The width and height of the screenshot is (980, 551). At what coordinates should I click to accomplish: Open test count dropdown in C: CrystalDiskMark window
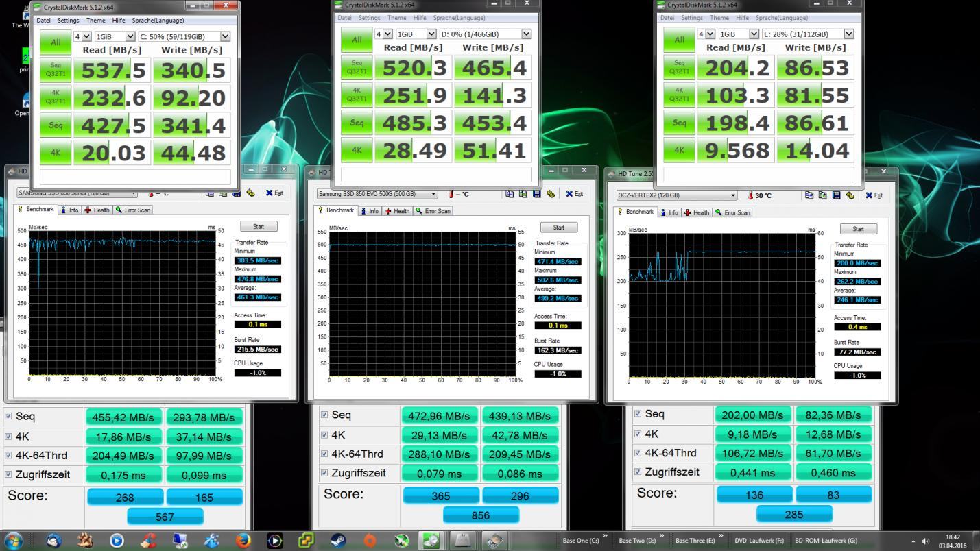pyautogui.click(x=83, y=36)
